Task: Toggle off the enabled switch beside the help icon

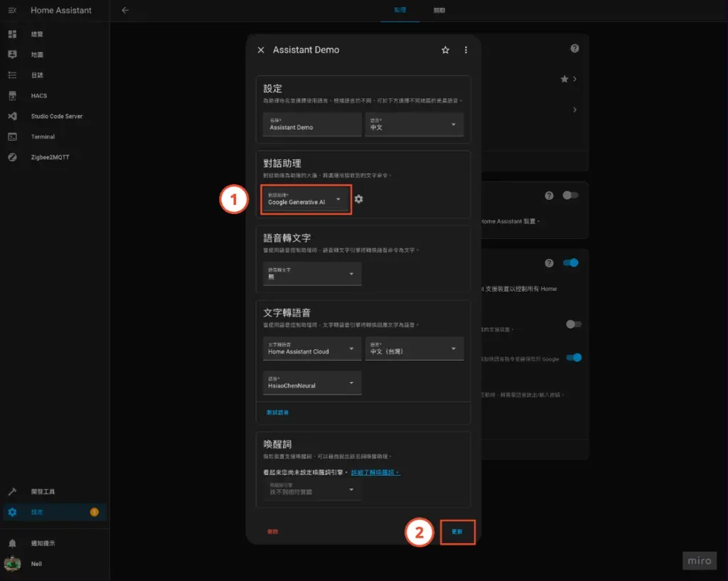Action: pos(570,263)
